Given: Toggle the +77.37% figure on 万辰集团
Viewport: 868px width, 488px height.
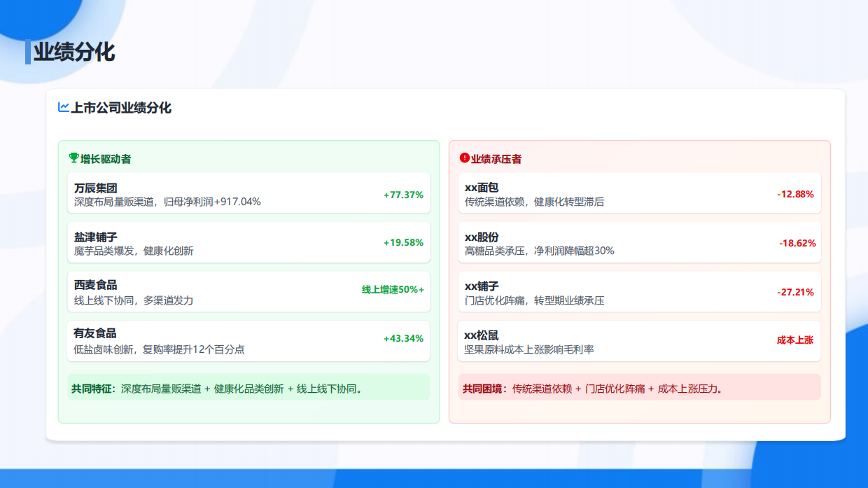Looking at the screenshot, I should click(403, 194).
